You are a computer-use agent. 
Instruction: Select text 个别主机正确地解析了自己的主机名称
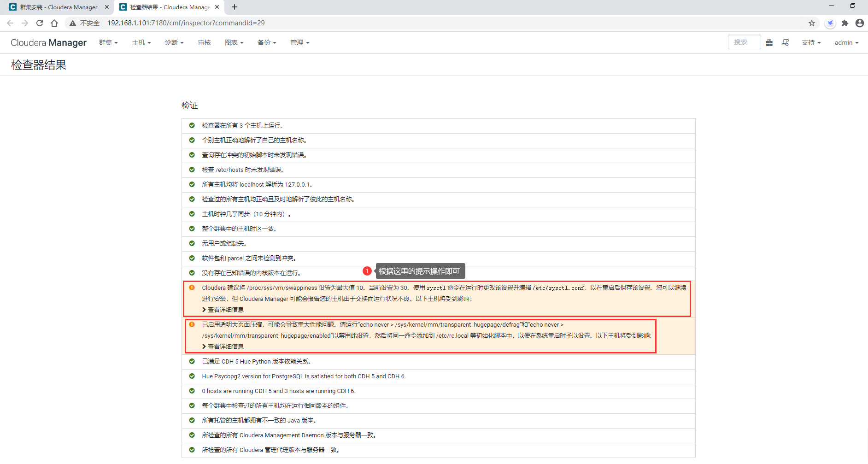coord(254,140)
